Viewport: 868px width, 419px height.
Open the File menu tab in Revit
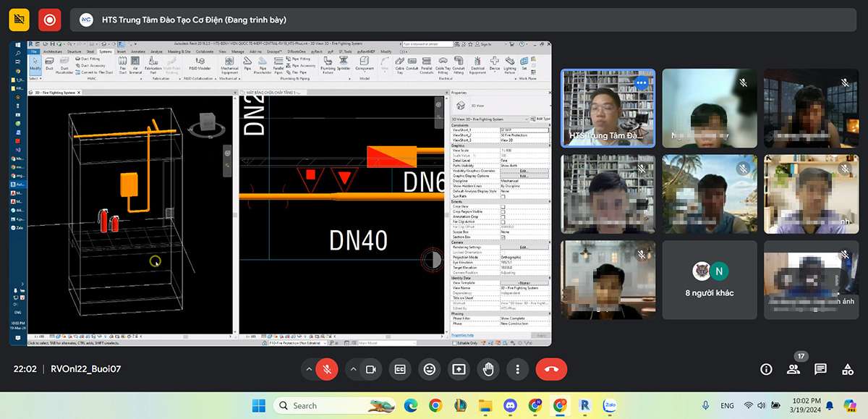[34, 51]
